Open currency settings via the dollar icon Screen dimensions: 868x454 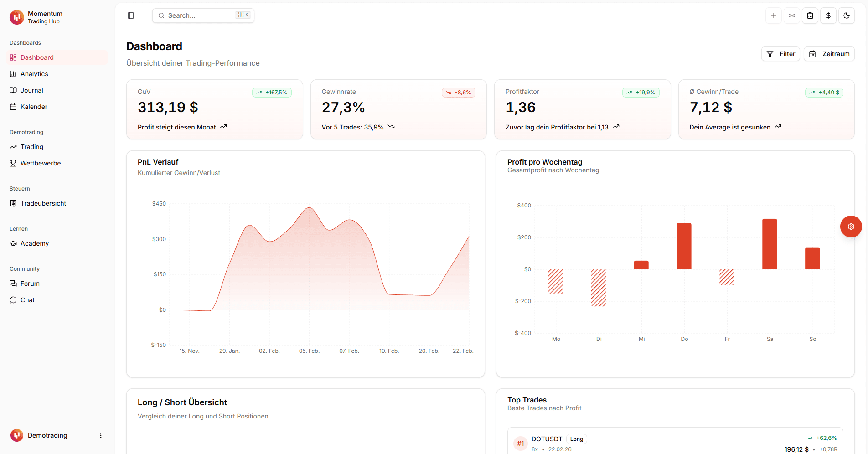pyautogui.click(x=828, y=15)
